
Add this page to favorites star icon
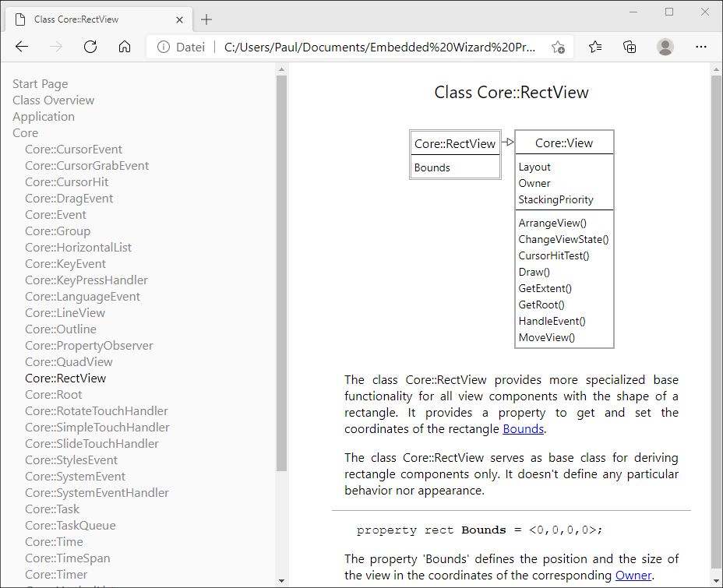click(x=558, y=47)
